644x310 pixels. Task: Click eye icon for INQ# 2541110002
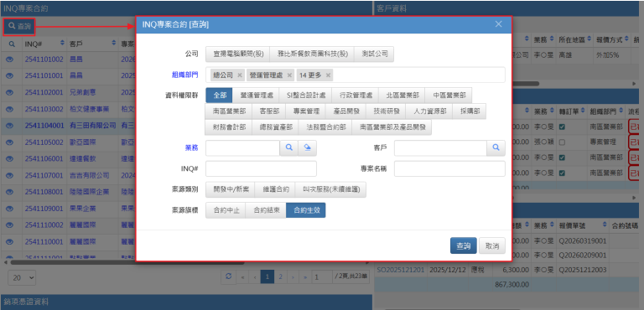[x=10, y=225]
